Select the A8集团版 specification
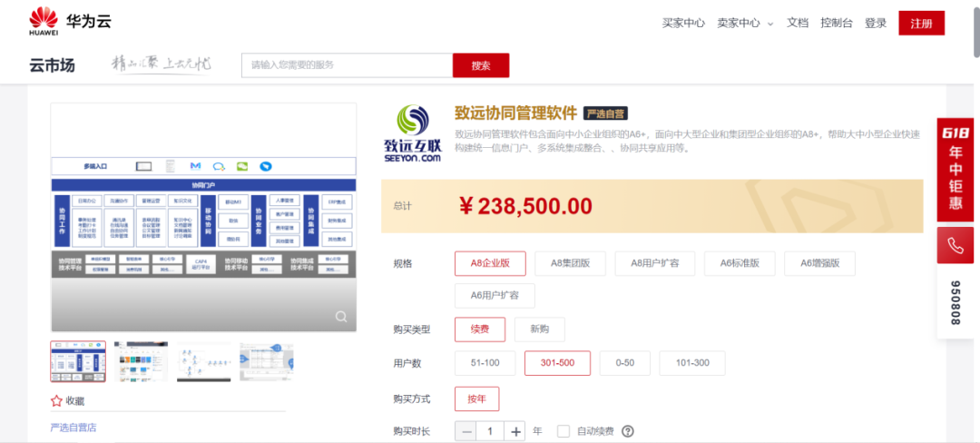This screenshot has width=980, height=443. [x=570, y=263]
